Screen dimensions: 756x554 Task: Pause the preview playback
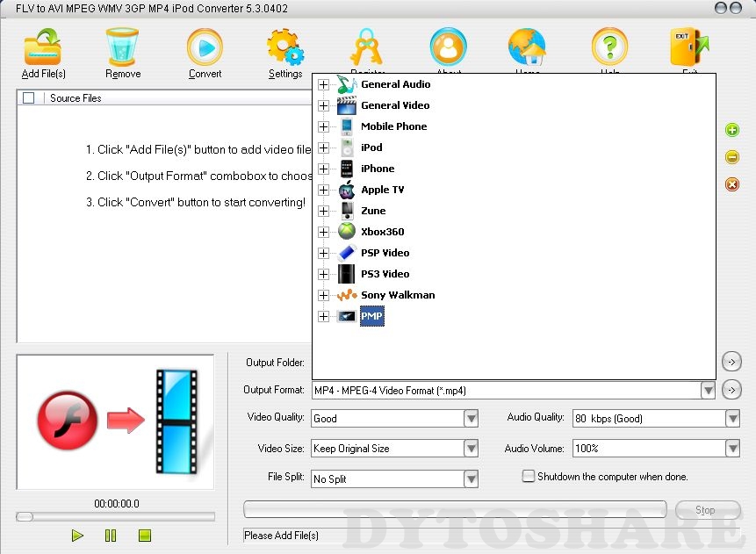pos(111,536)
